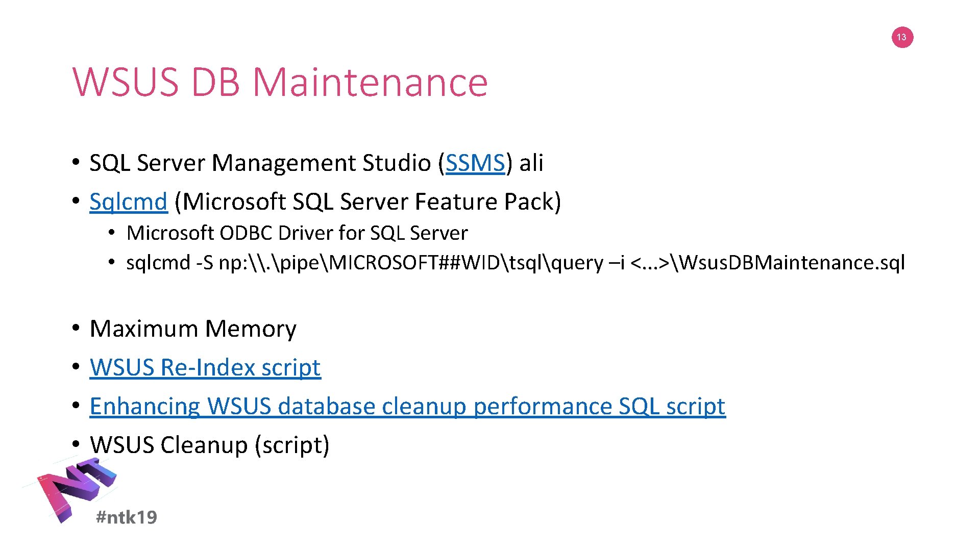Click the SQL Server Management Studio text
Image resolution: width=980 pixels, height=551 pixels.
click(x=260, y=163)
